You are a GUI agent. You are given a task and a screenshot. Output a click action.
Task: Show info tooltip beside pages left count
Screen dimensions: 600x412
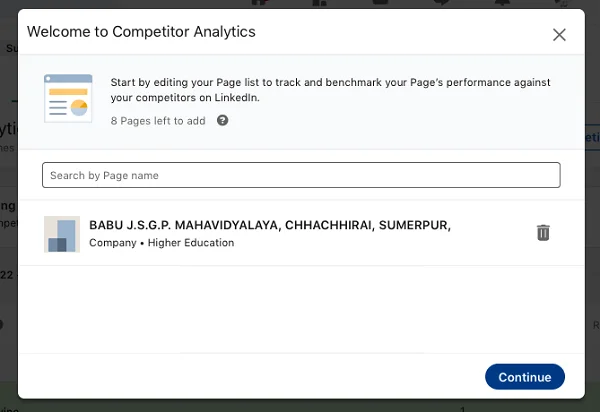[x=222, y=120]
